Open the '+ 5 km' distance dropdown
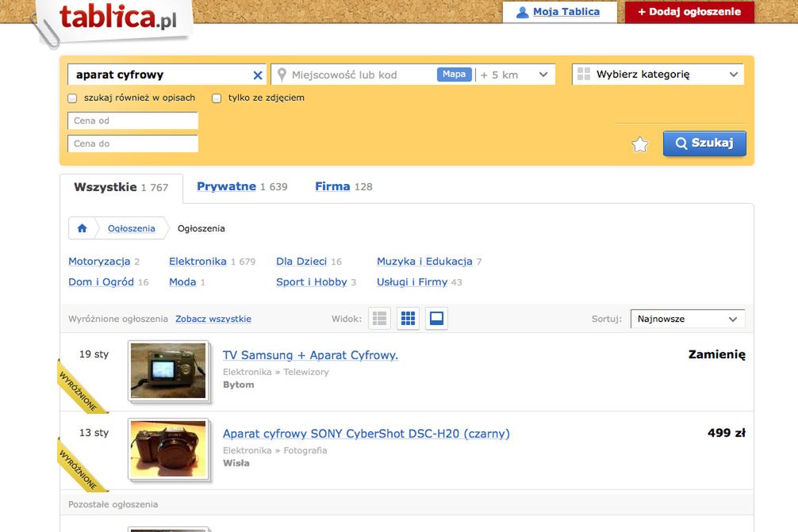This screenshot has width=798, height=532. (x=515, y=75)
